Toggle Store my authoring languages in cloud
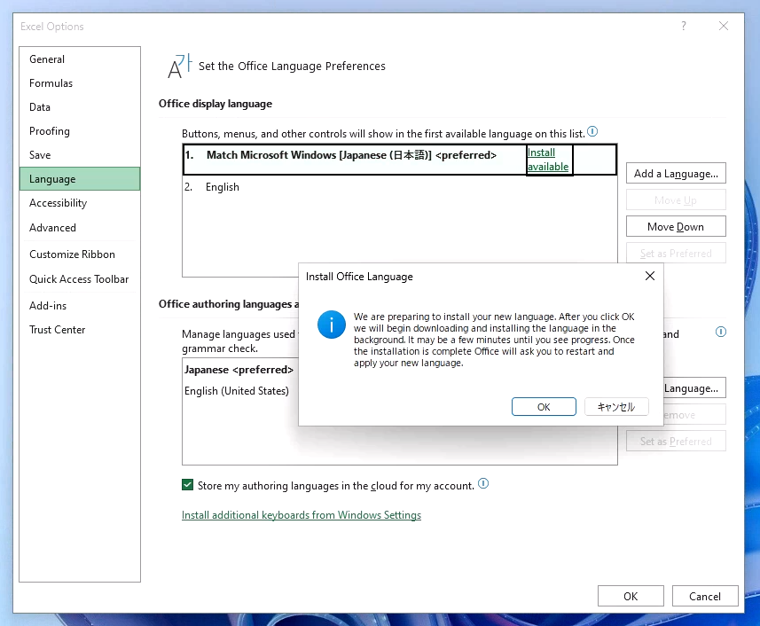This screenshot has height=626, width=760. tap(188, 485)
